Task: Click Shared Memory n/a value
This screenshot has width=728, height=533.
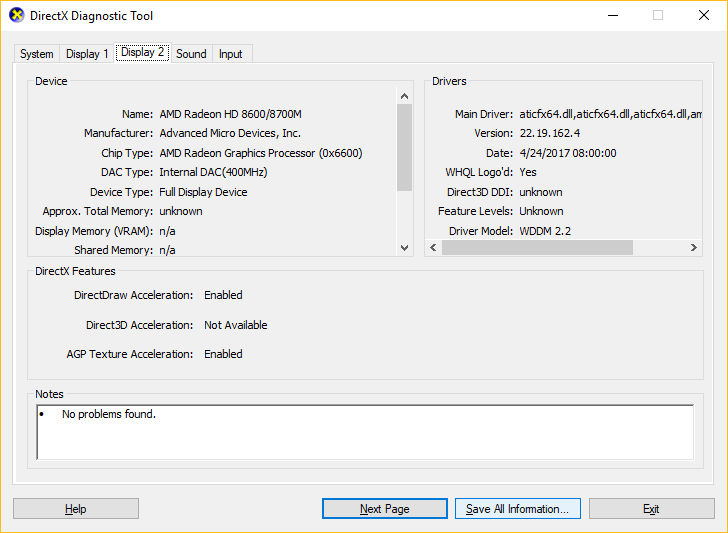Action: click(x=167, y=250)
